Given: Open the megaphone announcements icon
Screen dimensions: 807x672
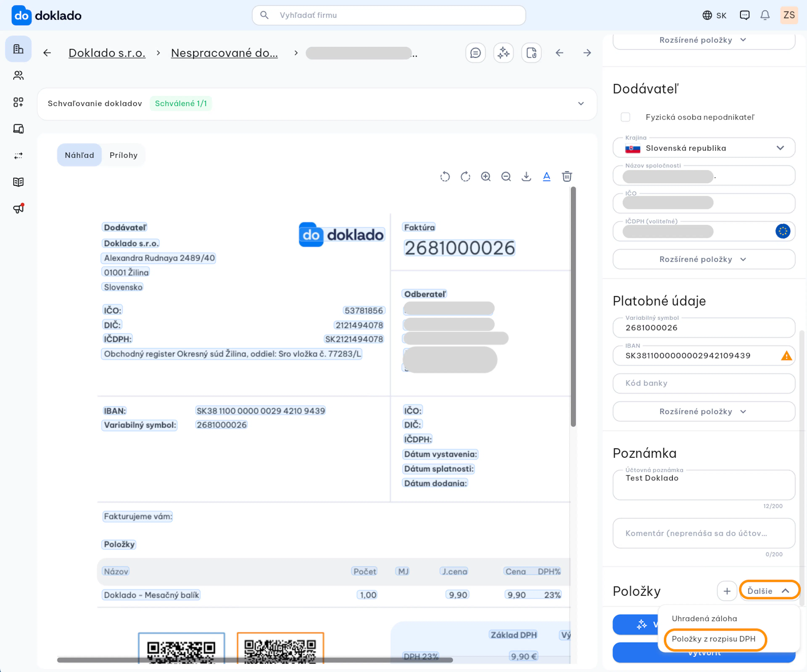Looking at the screenshot, I should 18,209.
